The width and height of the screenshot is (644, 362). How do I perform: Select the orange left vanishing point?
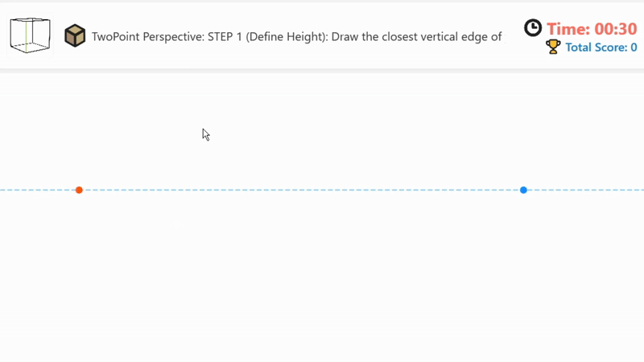coord(79,190)
